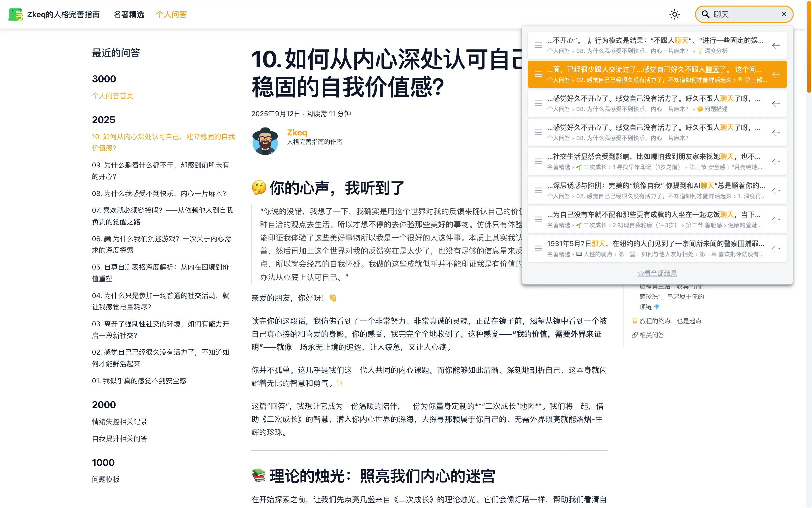Click the author avatar image of Zkeq
This screenshot has width=812, height=508.
[265, 141]
